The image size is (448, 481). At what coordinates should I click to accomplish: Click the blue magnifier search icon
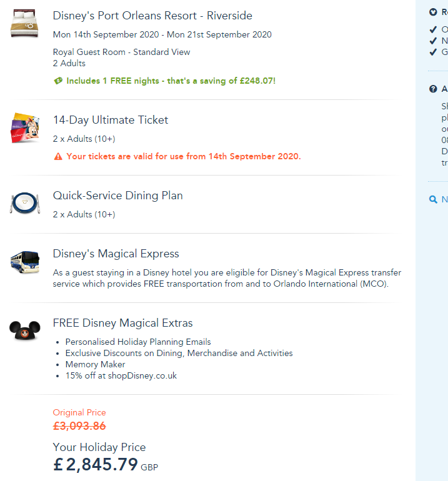433,199
